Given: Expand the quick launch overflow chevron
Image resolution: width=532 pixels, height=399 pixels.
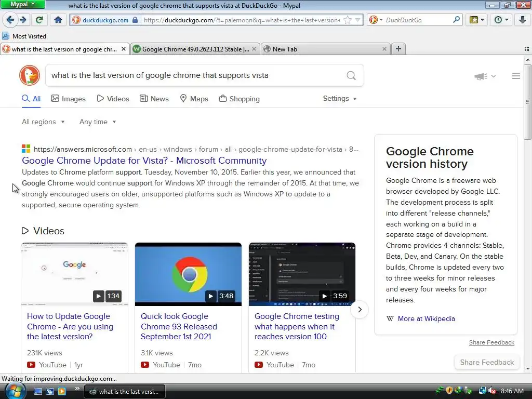Looking at the screenshot, I should [77, 389].
